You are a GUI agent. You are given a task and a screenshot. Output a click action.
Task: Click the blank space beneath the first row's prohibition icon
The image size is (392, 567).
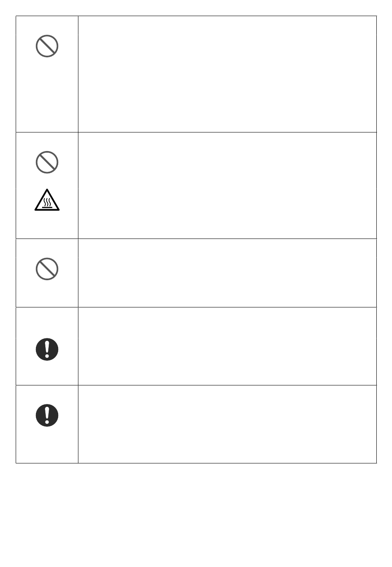point(47,94)
